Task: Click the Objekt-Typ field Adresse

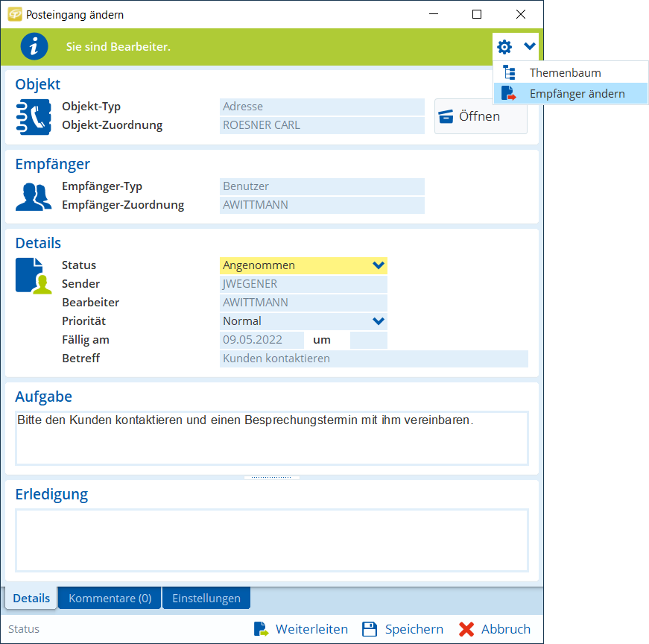Action: [x=322, y=107]
